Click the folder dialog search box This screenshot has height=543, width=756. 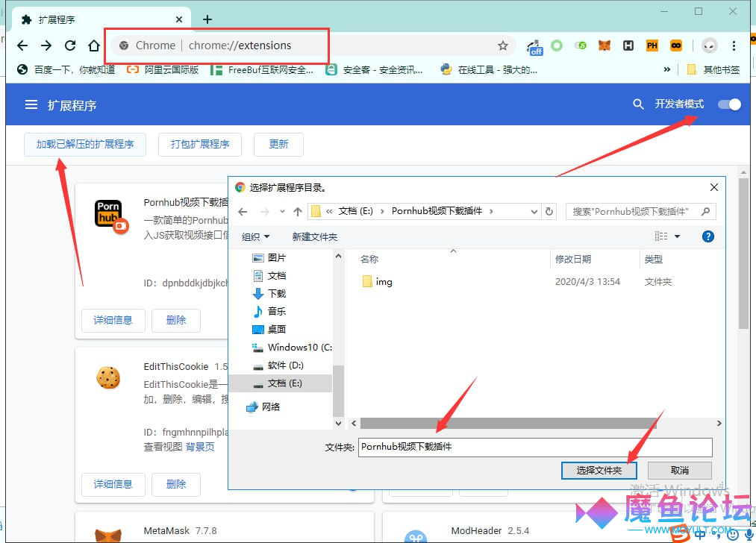pyautogui.click(x=640, y=212)
